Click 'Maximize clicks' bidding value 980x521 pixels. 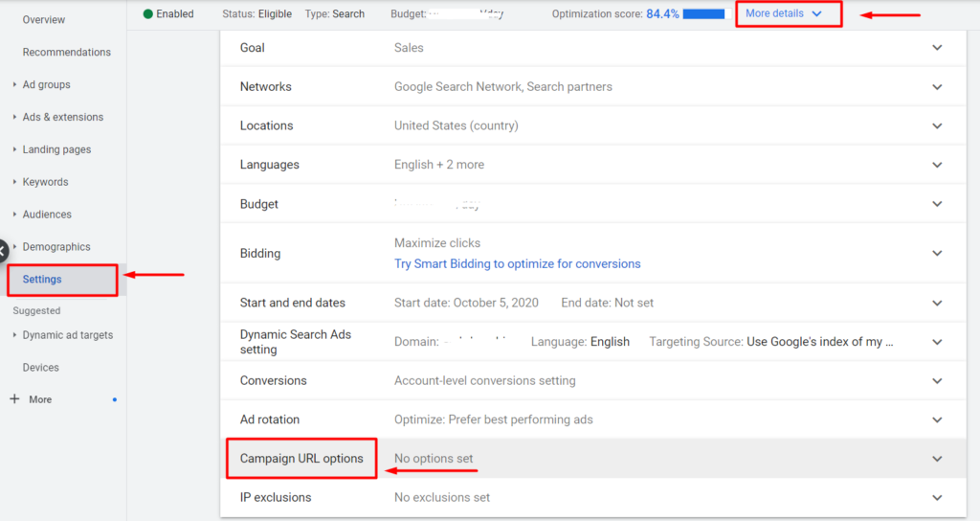pyautogui.click(x=437, y=242)
